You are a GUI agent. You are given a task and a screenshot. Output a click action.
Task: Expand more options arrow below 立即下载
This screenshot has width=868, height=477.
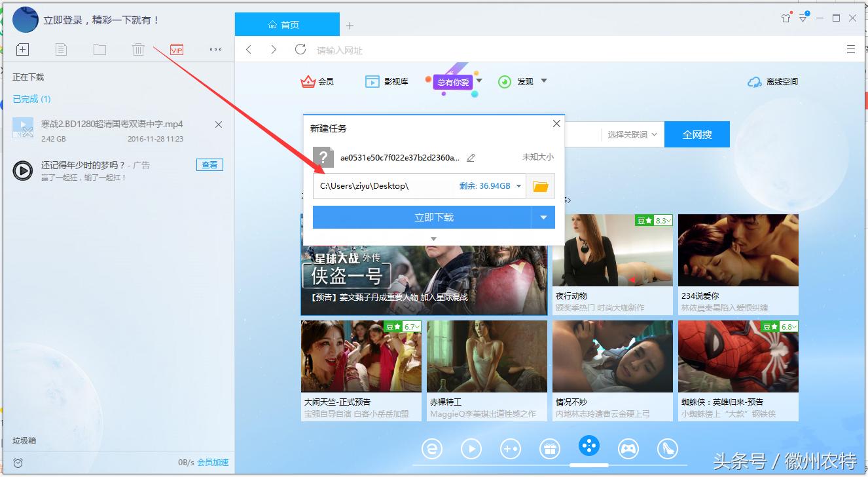433,238
